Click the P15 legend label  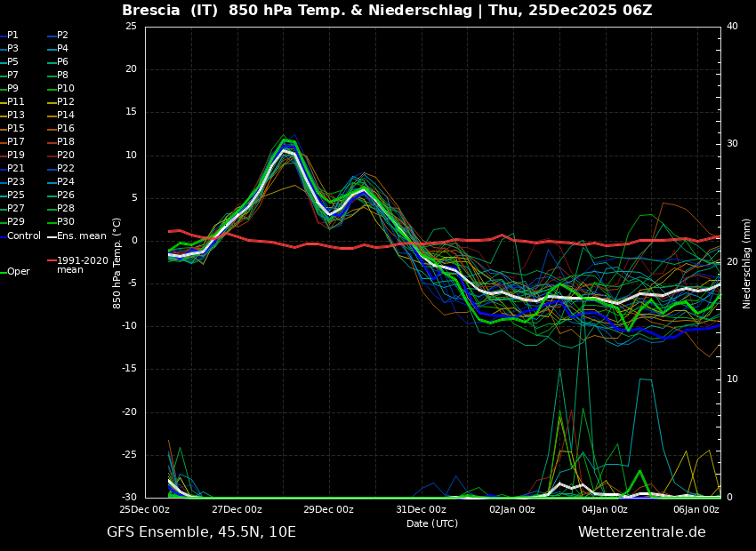click(16, 129)
